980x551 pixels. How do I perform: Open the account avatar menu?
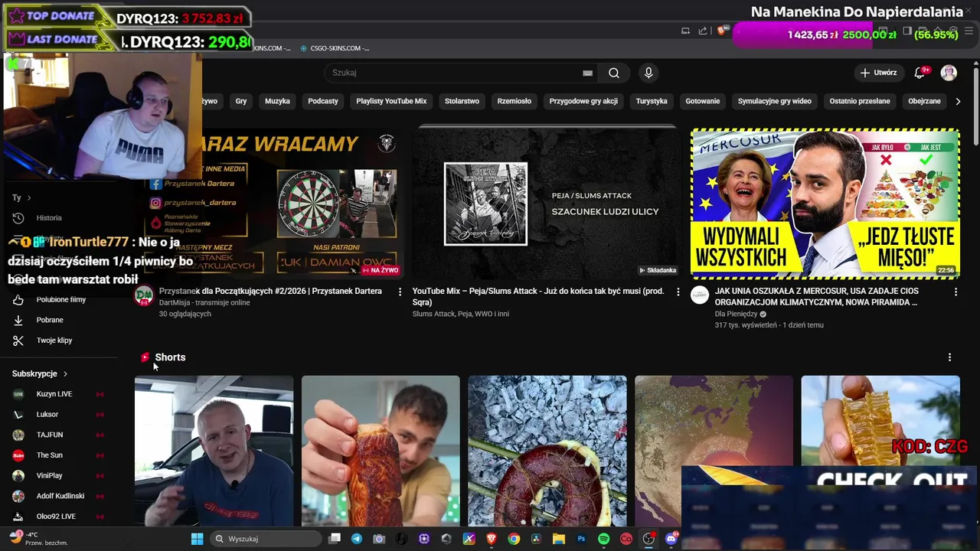pyautogui.click(x=949, y=73)
